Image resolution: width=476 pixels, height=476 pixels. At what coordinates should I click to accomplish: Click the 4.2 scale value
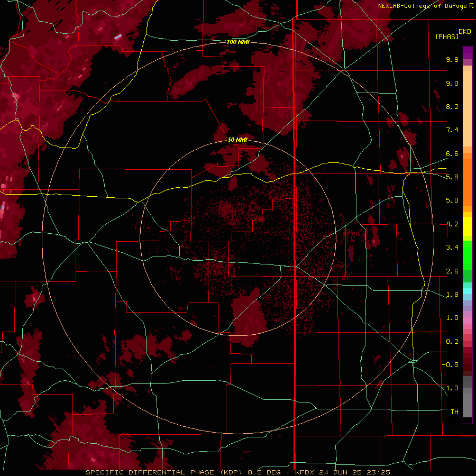452,224
